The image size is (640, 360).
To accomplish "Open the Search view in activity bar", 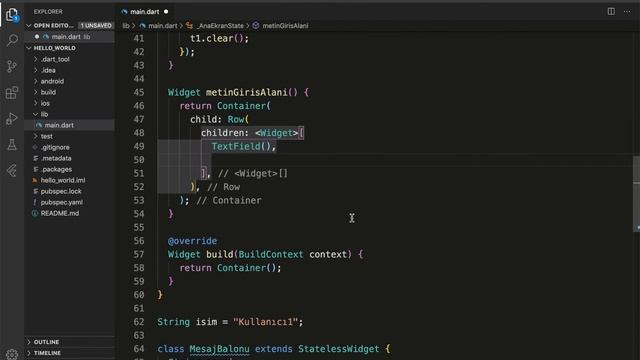I will click(12, 40).
